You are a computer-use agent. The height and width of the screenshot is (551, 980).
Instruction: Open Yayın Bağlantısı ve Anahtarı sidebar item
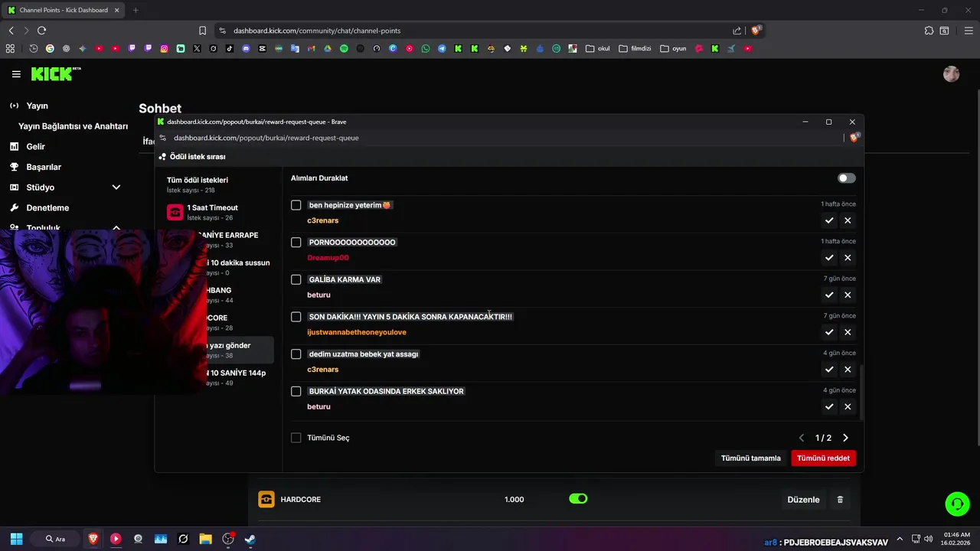click(73, 126)
